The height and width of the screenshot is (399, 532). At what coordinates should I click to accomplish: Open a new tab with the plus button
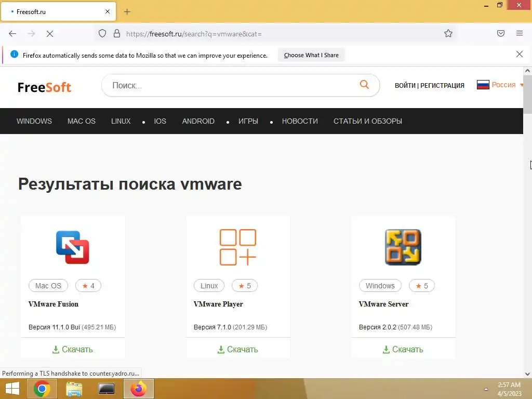click(127, 12)
